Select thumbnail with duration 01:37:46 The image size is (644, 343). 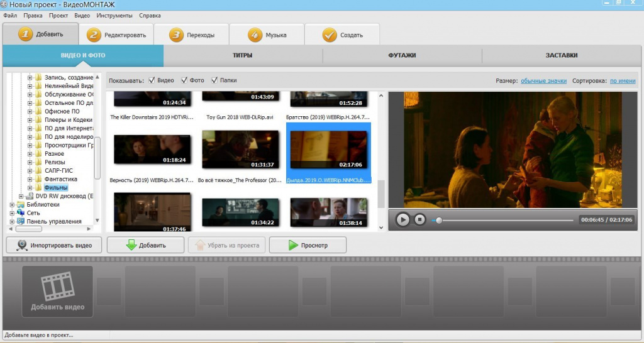[x=152, y=212]
